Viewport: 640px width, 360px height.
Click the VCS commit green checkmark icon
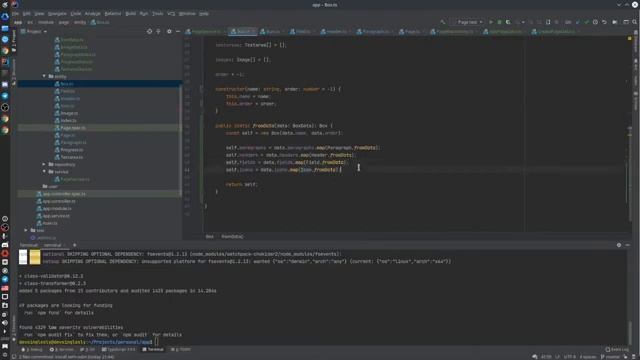(587, 22)
